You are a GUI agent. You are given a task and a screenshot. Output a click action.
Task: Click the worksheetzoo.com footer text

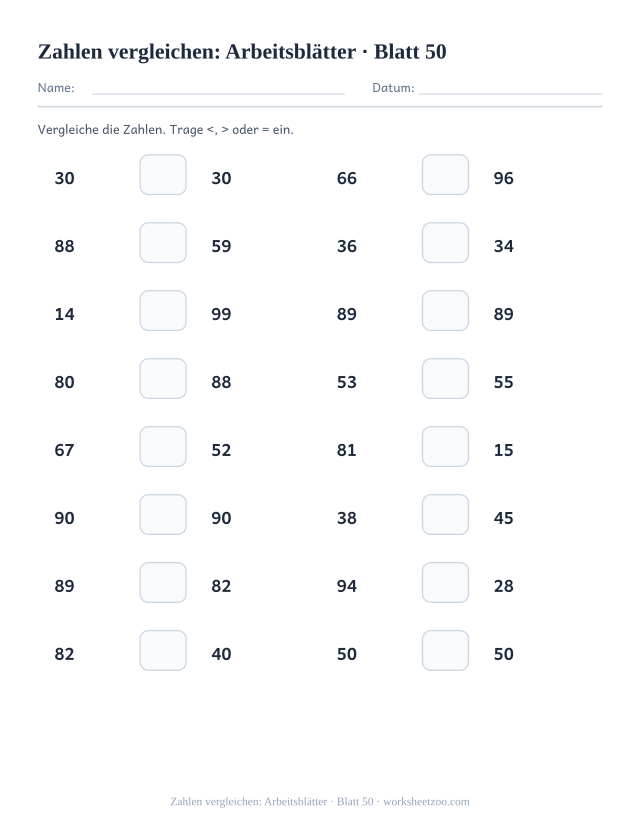426,802
